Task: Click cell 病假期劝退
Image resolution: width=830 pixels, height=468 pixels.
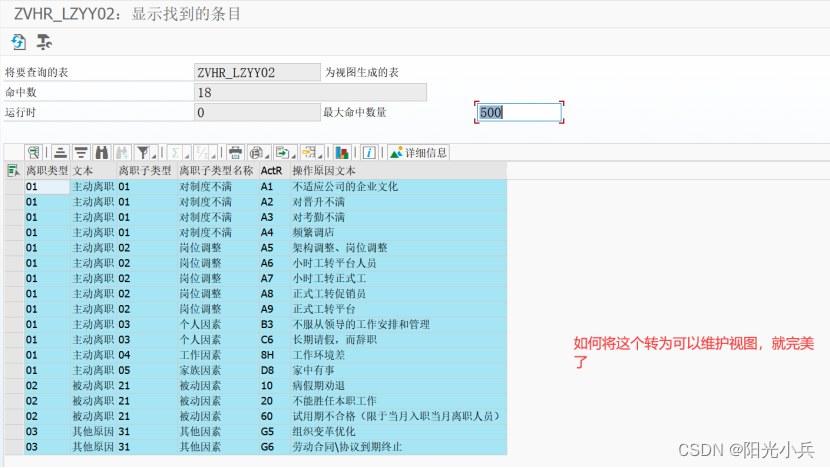Action: tap(398, 386)
